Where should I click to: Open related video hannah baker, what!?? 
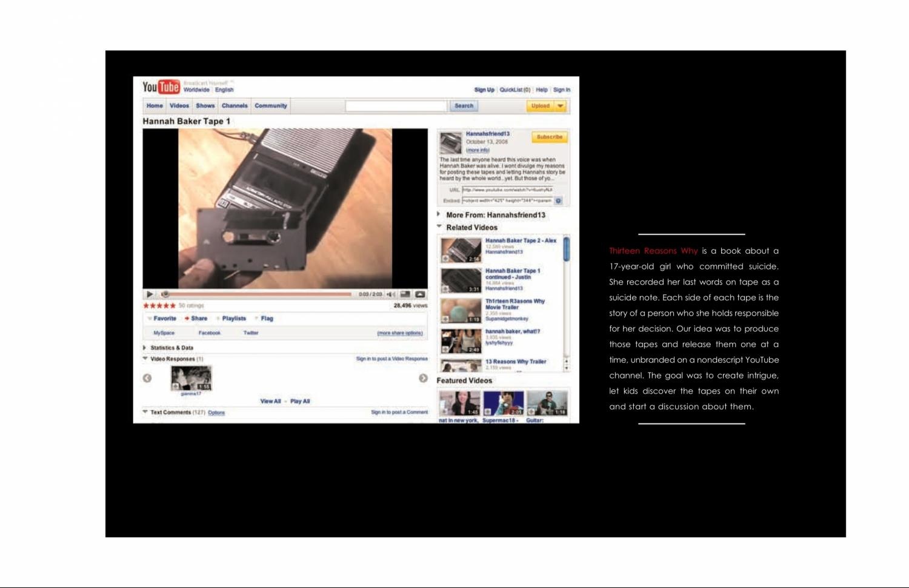513,331
